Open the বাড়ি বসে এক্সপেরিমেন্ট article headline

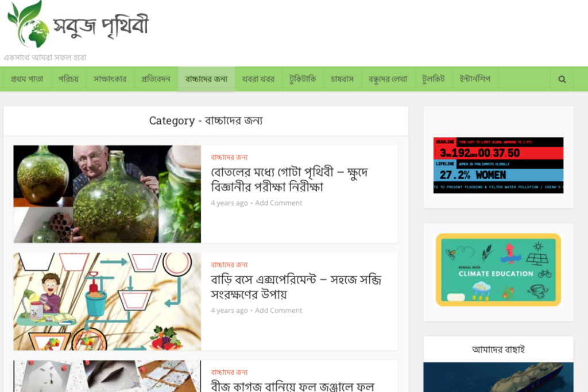(296, 287)
